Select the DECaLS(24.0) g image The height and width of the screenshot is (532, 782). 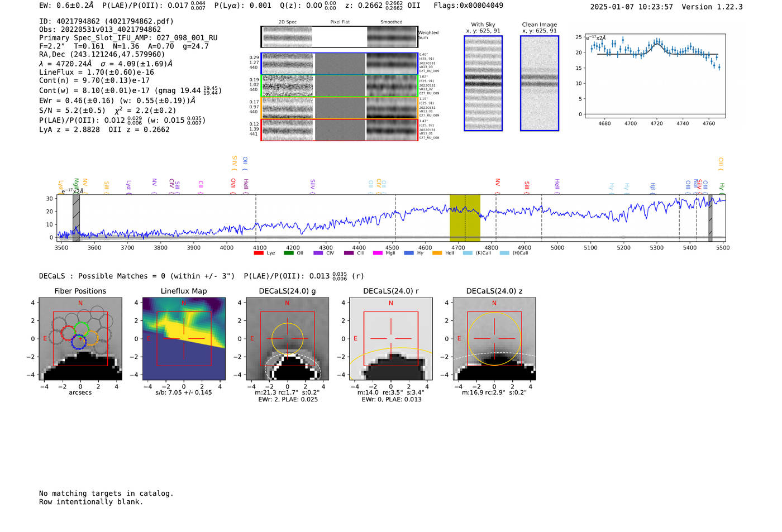click(287, 339)
